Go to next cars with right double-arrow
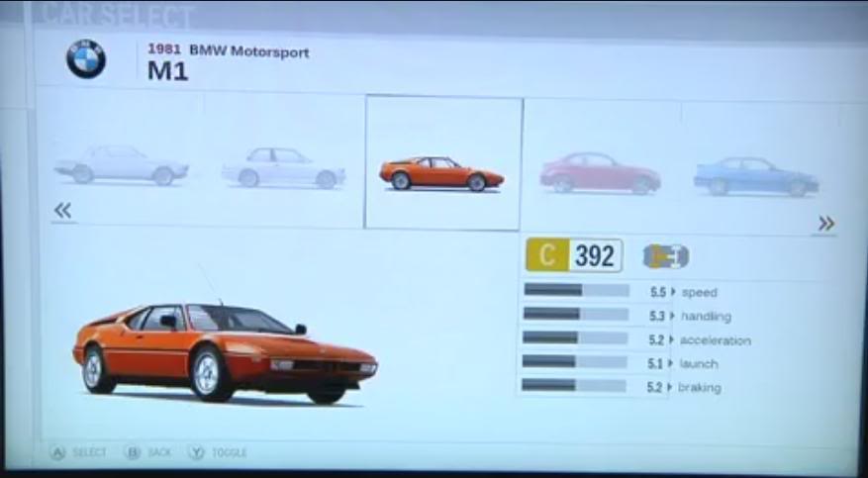Viewport: 868px width, 478px height. click(x=825, y=224)
